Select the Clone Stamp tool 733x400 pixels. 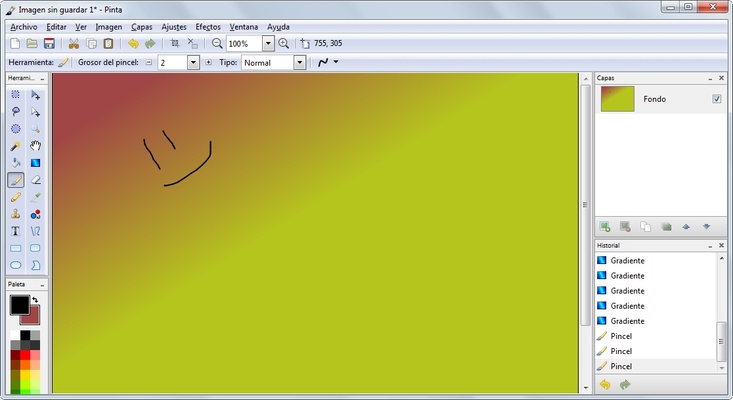15,214
